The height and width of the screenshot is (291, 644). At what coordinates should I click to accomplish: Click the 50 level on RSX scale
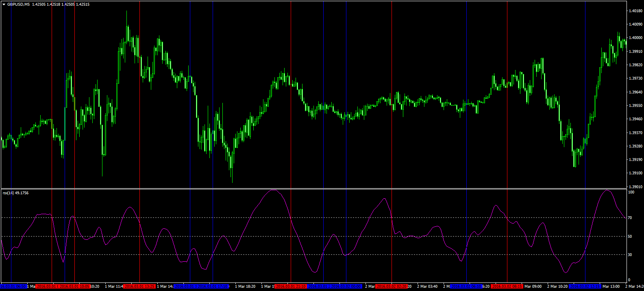(630, 237)
